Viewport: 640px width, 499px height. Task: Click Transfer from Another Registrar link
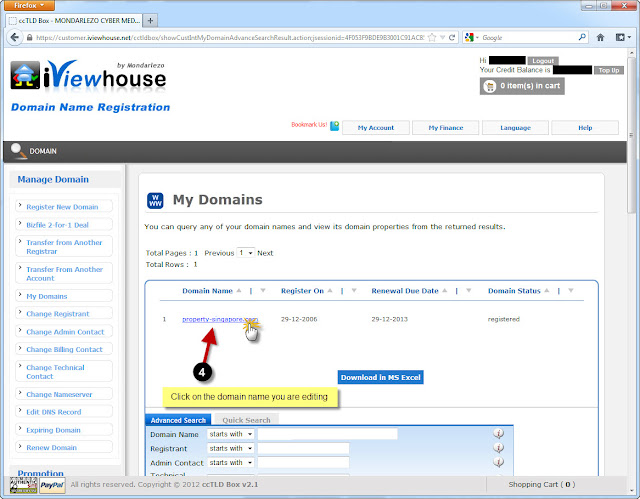64,247
